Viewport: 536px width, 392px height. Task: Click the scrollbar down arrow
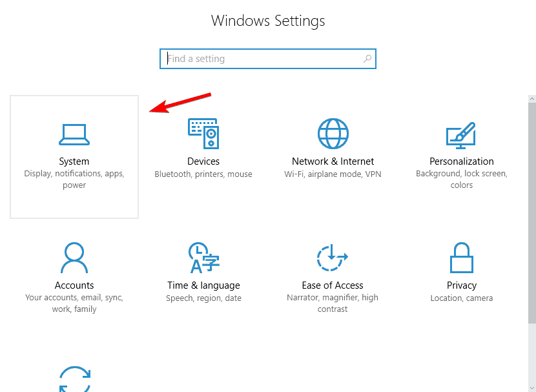click(x=532, y=388)
